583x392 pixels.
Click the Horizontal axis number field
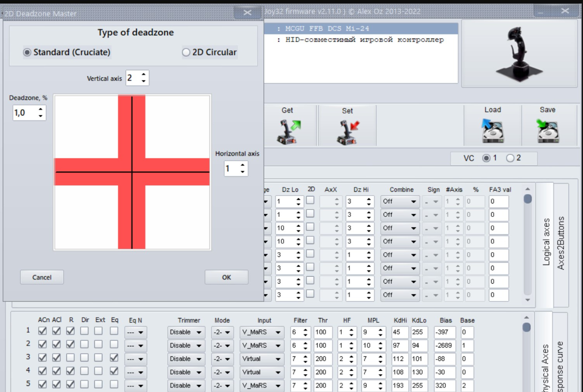(x=231, y=169)
